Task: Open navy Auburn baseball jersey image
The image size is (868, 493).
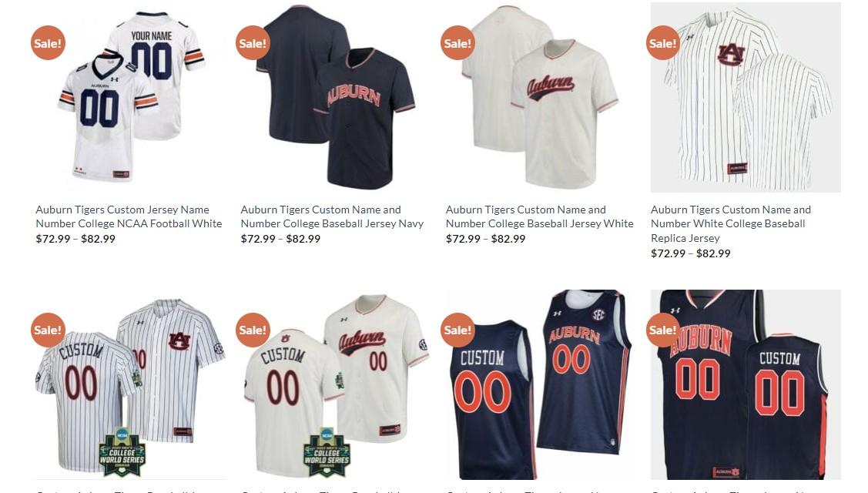Action: pyautogui.click(x=336, y=97)
